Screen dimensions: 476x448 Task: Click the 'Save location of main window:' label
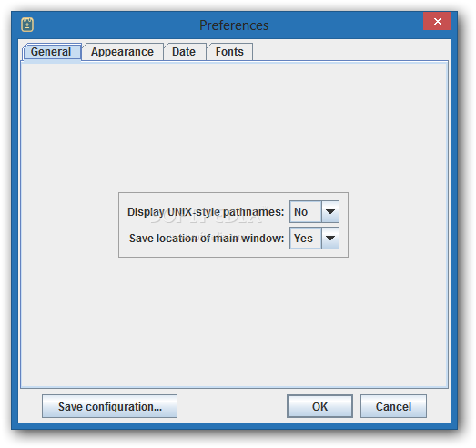pos(207,239)
